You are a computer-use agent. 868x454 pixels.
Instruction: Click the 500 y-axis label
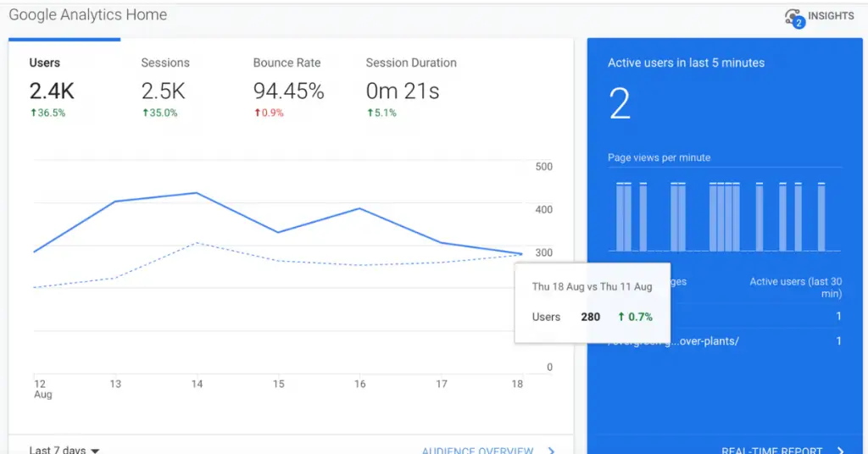coord(543,167)
